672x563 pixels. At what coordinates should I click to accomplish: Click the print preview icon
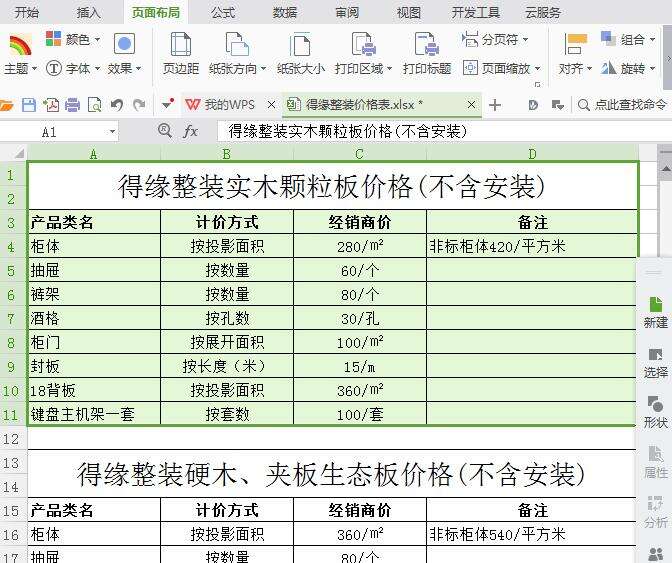(94, 105)
